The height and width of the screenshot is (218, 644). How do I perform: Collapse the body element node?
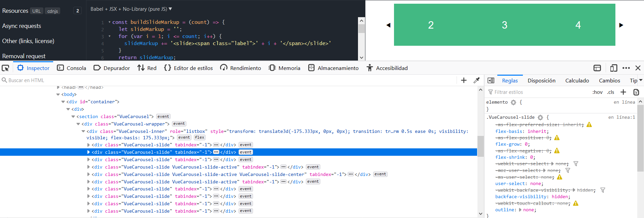pos(58,95)
